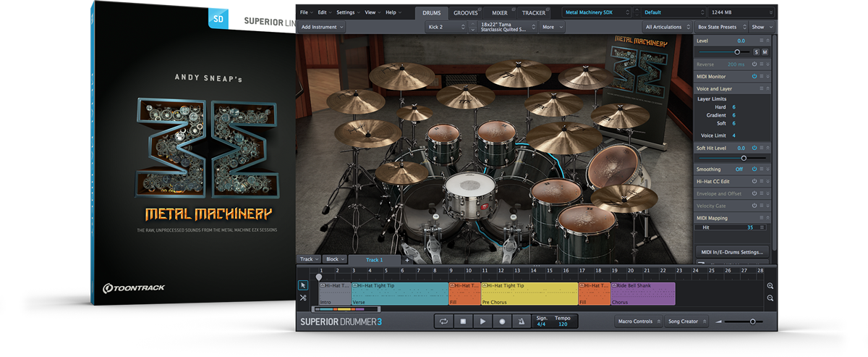Open the Voice and Layer section menu icon

click(x=761, y=88)
